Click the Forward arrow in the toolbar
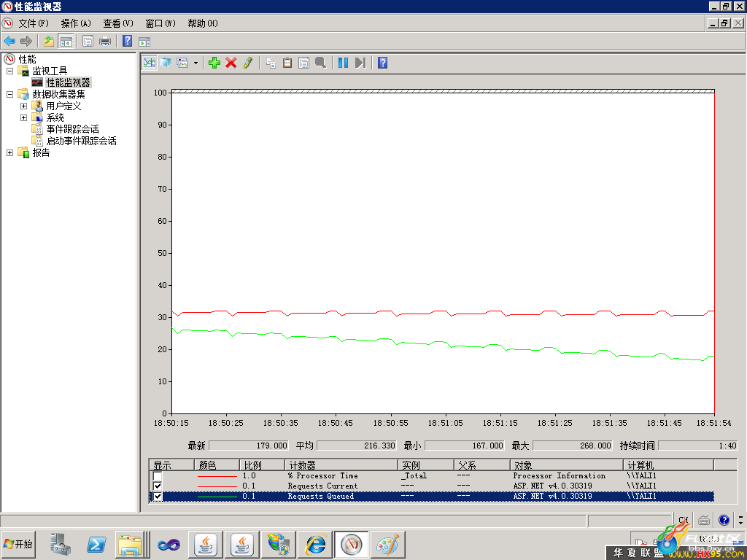The height and width of the screenshot is (560, 747). click(x=26, y=42)
